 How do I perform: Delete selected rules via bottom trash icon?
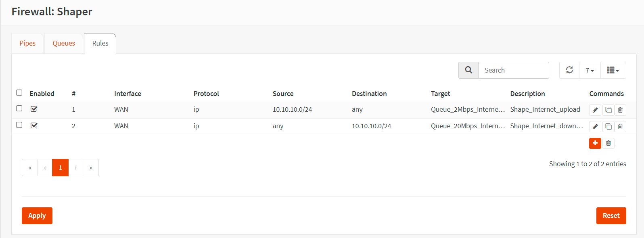(x=608, y=143)
